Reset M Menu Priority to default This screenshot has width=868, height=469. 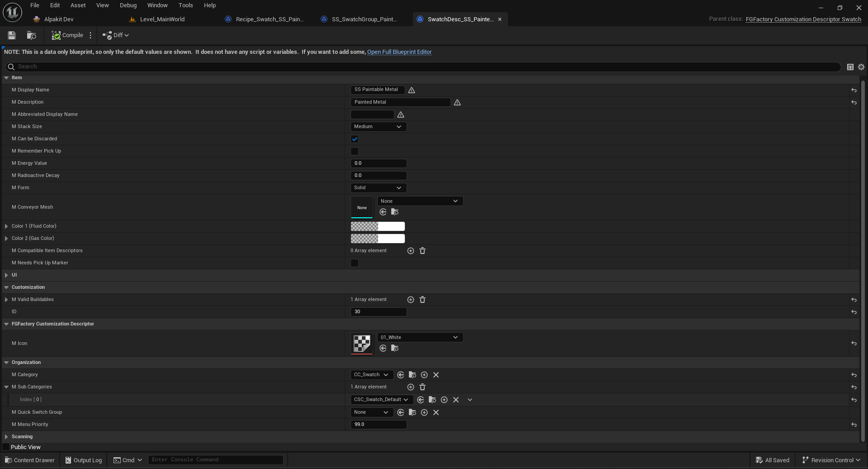[854, 425]
